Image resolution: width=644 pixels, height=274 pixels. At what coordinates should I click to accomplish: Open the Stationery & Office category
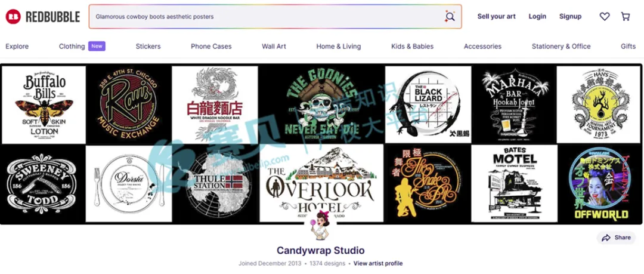pos(561,47)
